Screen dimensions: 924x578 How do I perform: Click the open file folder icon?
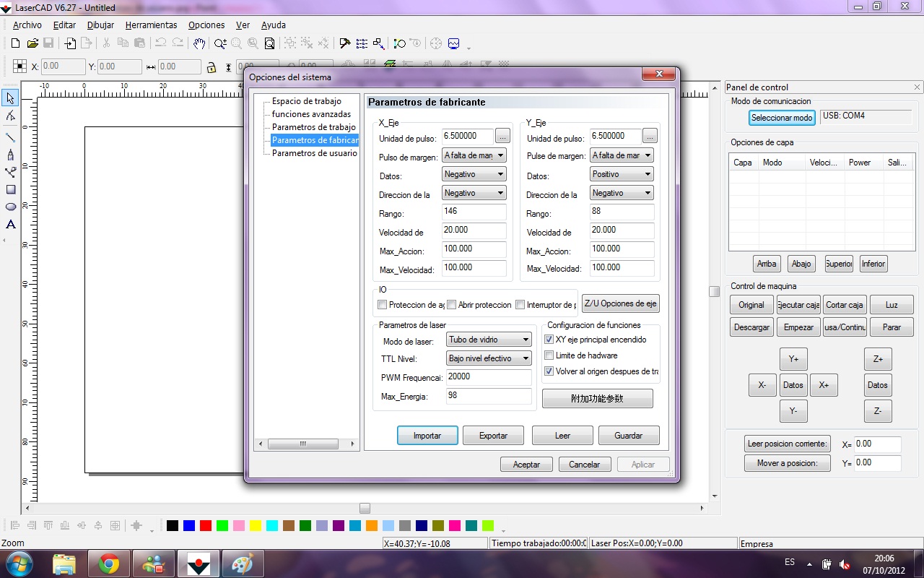[32, 43]
